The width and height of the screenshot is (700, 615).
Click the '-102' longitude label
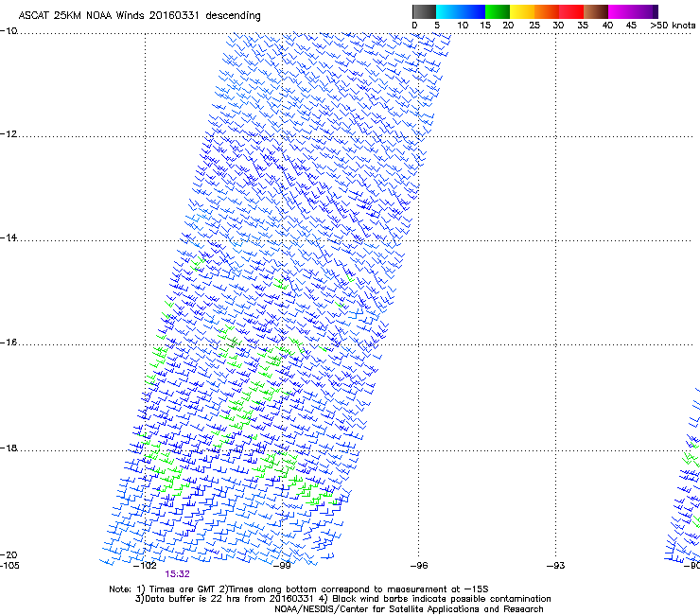(145, 566)
